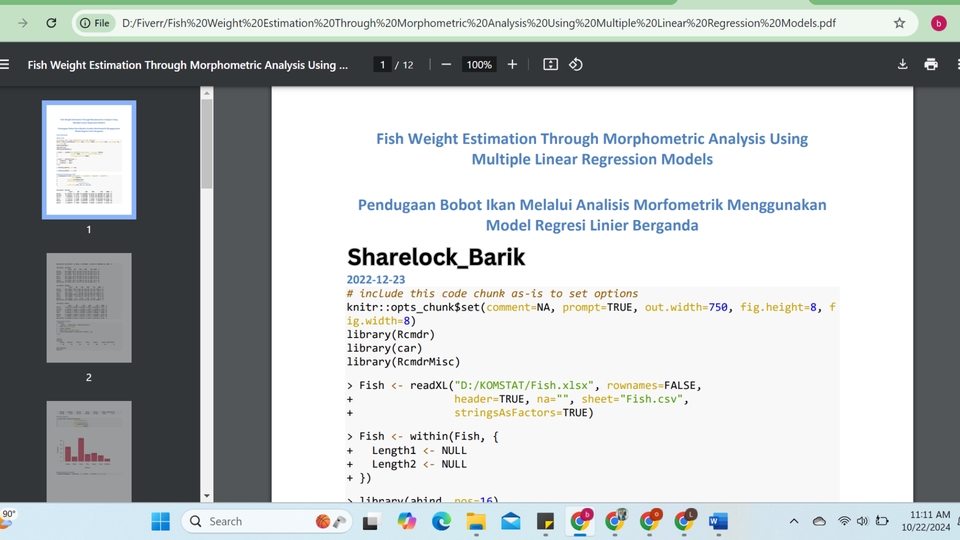Click the Indonesian title 'Pendugaan Bobot Ikan'
Image resolution: width=960 pixels, height=540 pixels.
(592, 215)
